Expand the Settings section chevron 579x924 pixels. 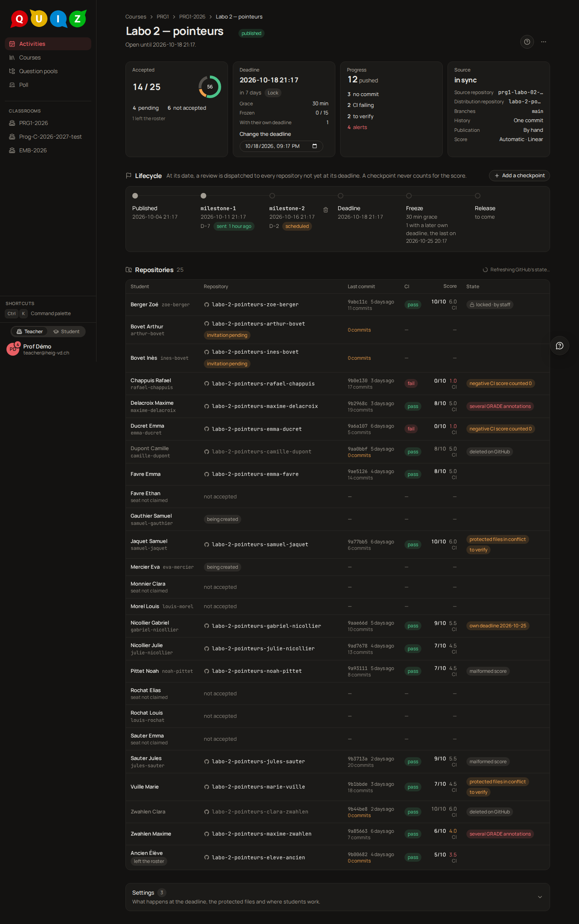(540, 897)
